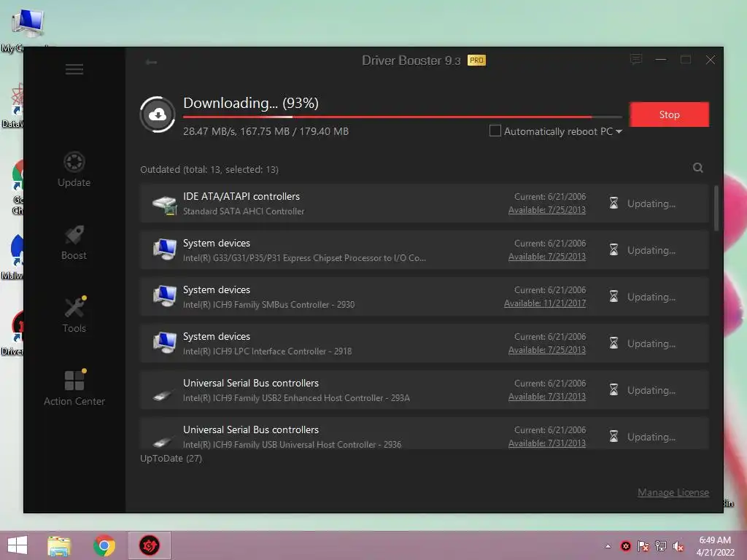747x560 pixels.
Task: Show hidden system tray icons arrow
Action: [x=608, y=546]
